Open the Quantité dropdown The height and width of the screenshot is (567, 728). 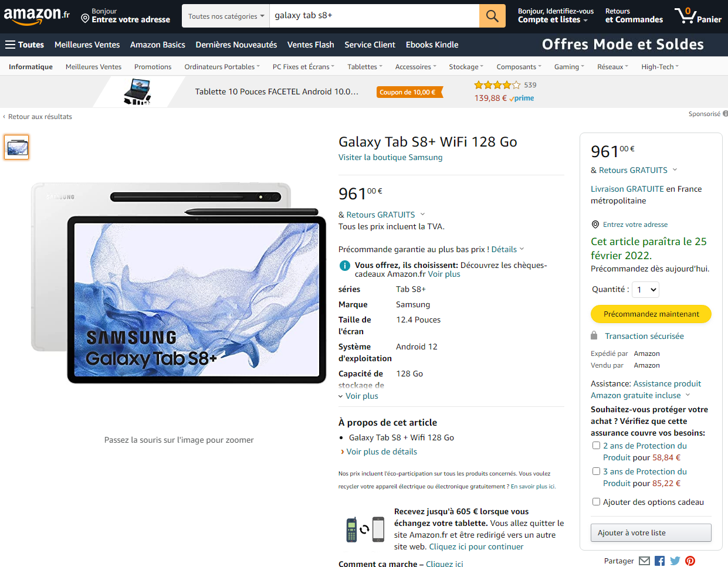tap(646, 290)
